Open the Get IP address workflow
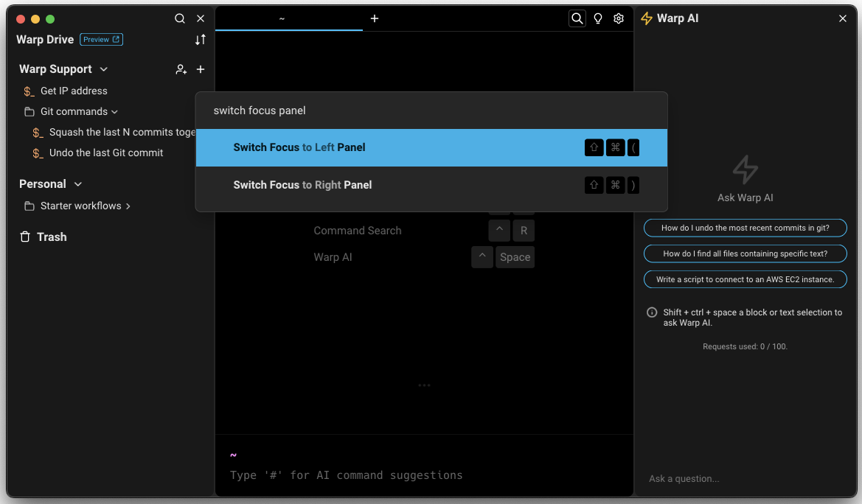 tap(74, 91)
